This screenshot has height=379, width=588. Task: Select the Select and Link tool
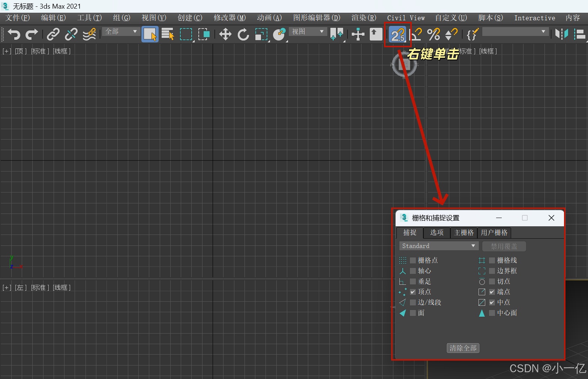[53, 35]
